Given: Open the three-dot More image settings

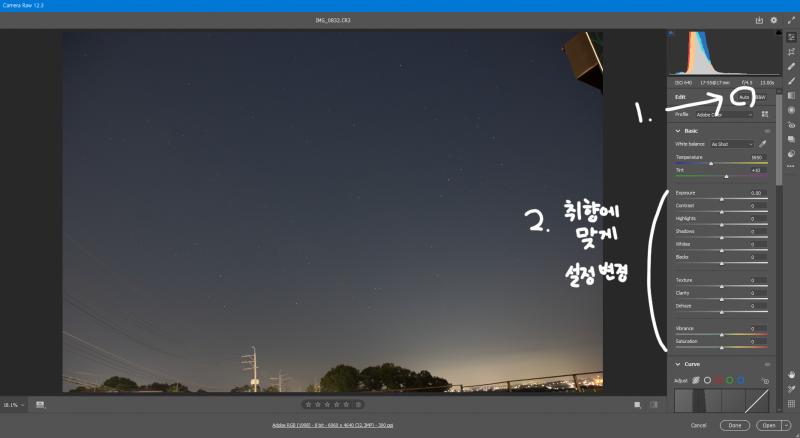Looking at the screenshot, I should pyautogui.click(x=791, y=166).
